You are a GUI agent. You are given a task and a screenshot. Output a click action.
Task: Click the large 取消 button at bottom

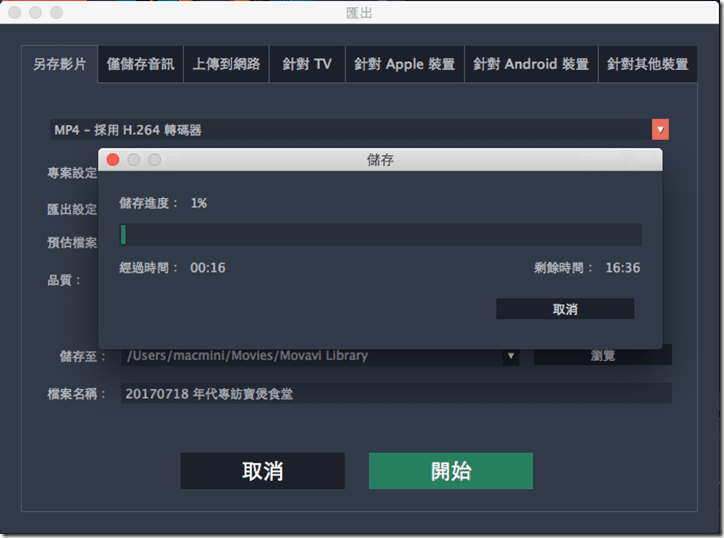pyautogui.click(x=262, y=471)
